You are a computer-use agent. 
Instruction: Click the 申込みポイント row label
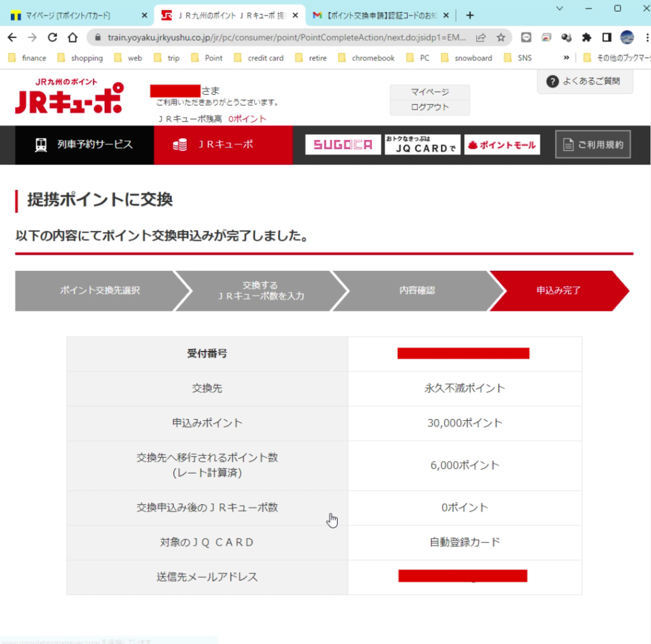pyautogui.click(x=207, y=423)
